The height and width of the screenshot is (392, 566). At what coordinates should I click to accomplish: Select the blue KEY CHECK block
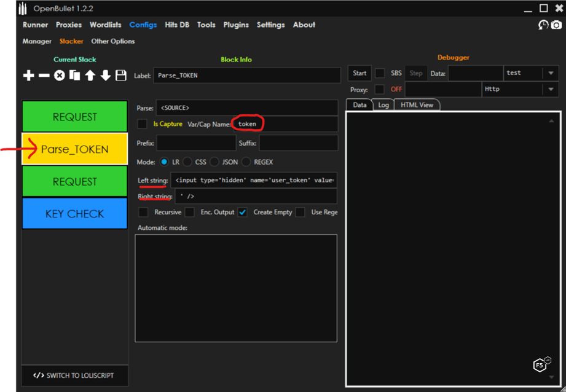click(74, 214)
